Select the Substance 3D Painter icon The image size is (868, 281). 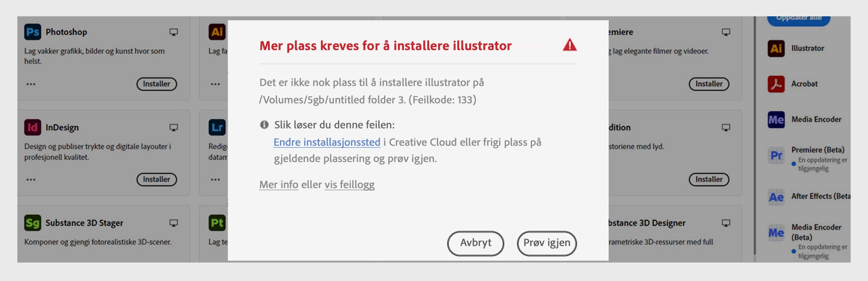tap(216, 223)
